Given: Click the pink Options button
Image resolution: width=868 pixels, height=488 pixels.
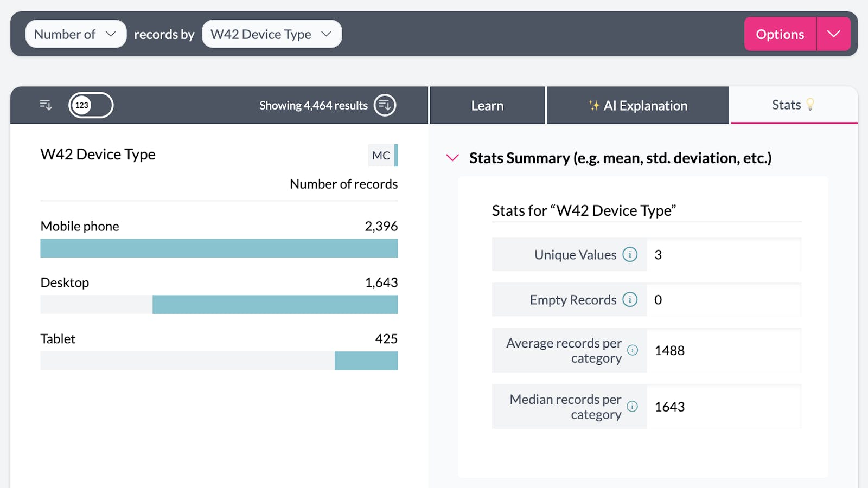Looking at the screenshot, I should click(780, 34).
